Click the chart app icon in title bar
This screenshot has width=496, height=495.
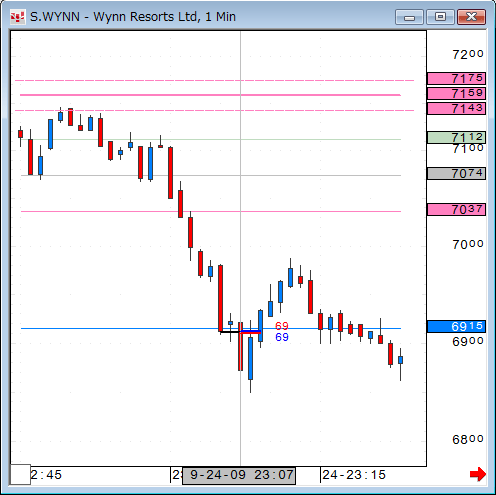[18, 17]
